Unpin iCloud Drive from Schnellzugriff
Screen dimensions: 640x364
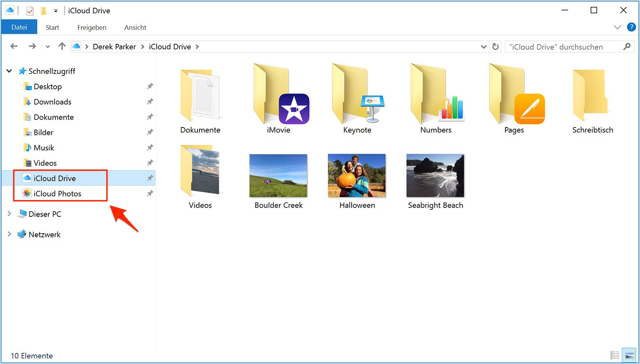(x=150, y=178)
